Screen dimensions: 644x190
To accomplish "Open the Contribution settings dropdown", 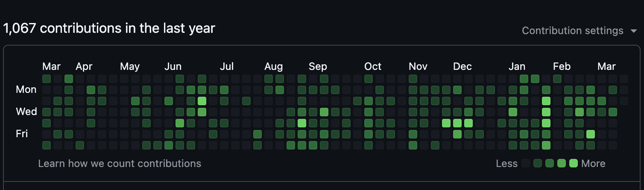I will coord(579,31).
